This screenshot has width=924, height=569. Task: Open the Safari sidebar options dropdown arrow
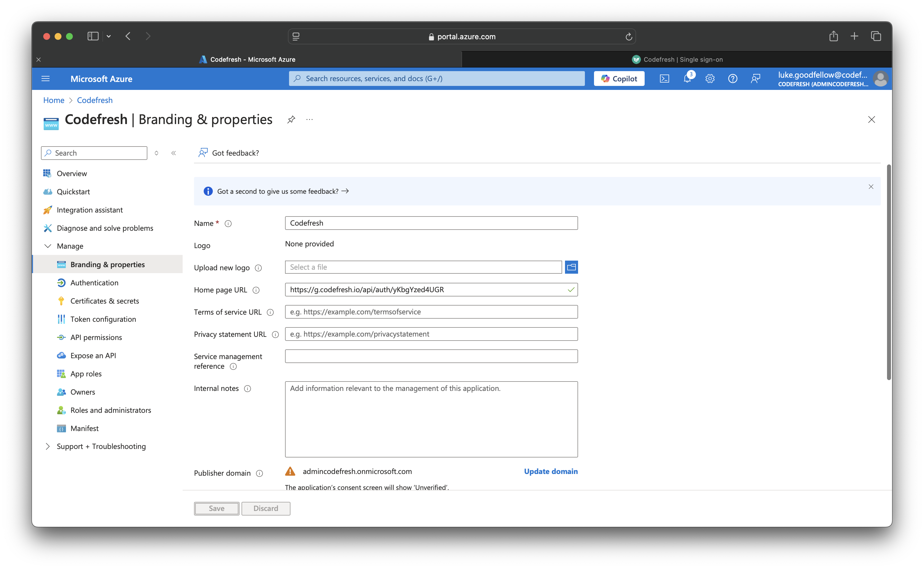coord(109,36)
